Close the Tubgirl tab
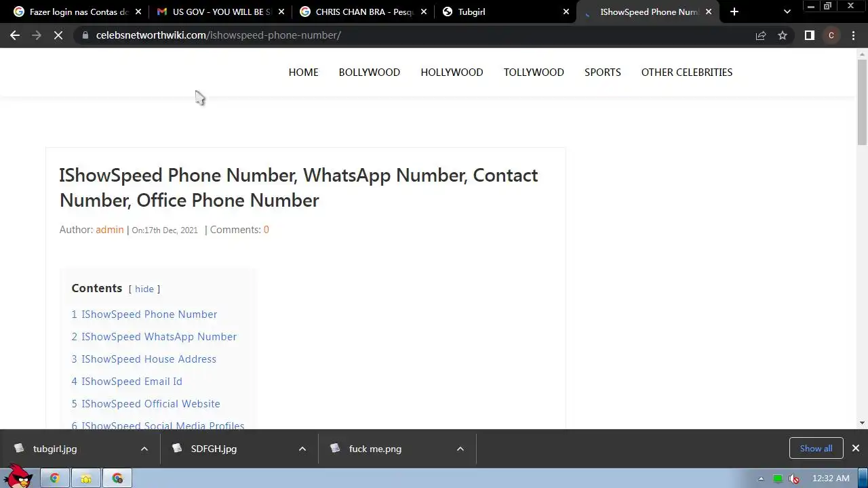This screenshot has width=868, height=488. pyautogui.click(x=566, y=12)
